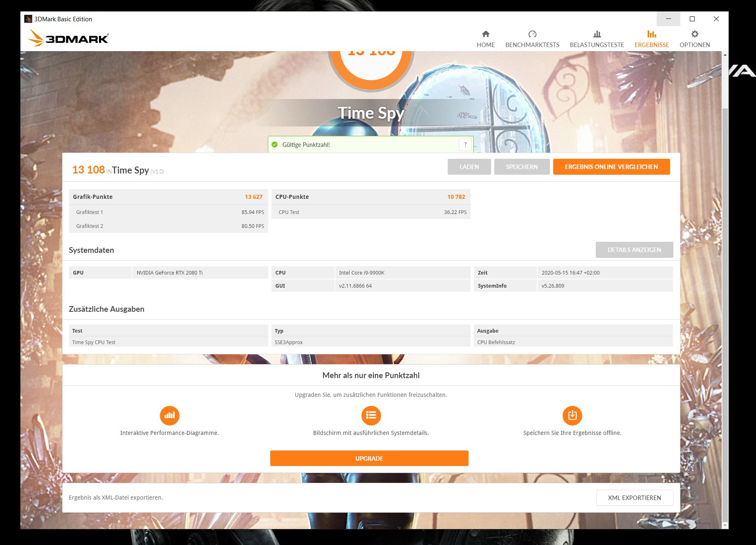Select the ERGEBNISSE tab
The height and width of the screenshot is (545, 756).
[651, 39]
